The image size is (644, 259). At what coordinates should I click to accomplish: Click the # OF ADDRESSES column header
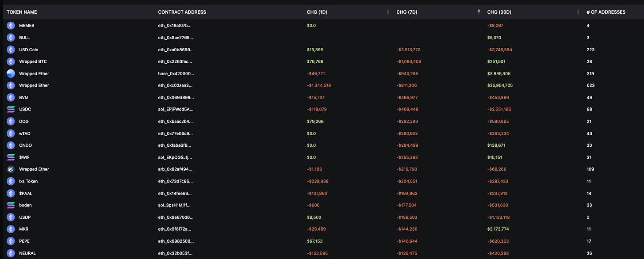606,12
